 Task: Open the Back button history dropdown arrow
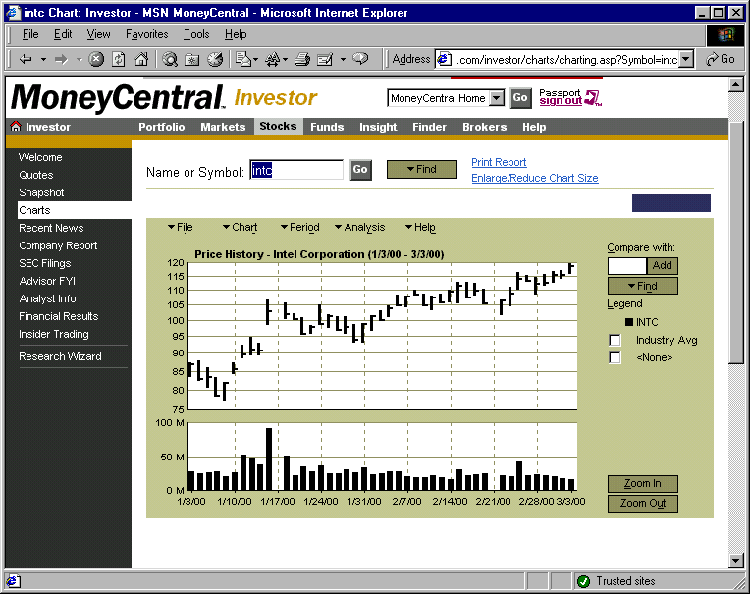(43, 59)
